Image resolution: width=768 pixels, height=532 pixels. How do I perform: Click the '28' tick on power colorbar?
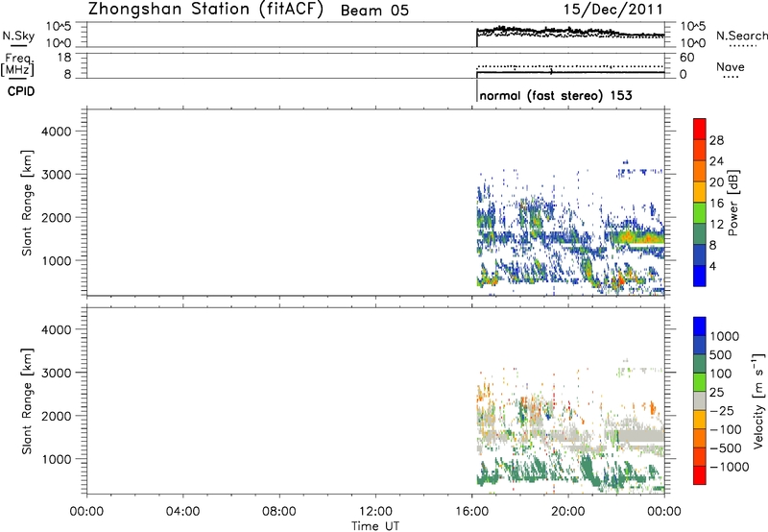(x=716, y=140)
